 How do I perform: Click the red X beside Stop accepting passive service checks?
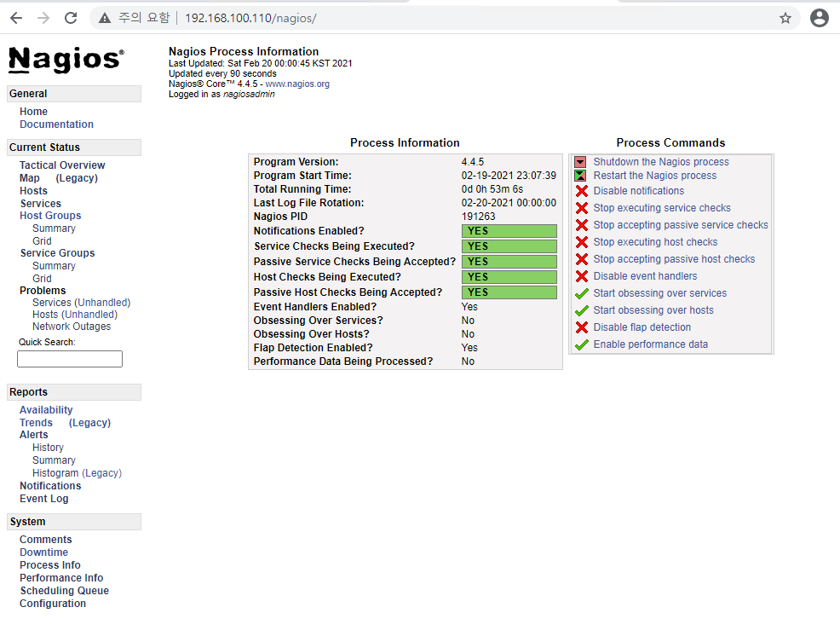(x=582, y=225)
